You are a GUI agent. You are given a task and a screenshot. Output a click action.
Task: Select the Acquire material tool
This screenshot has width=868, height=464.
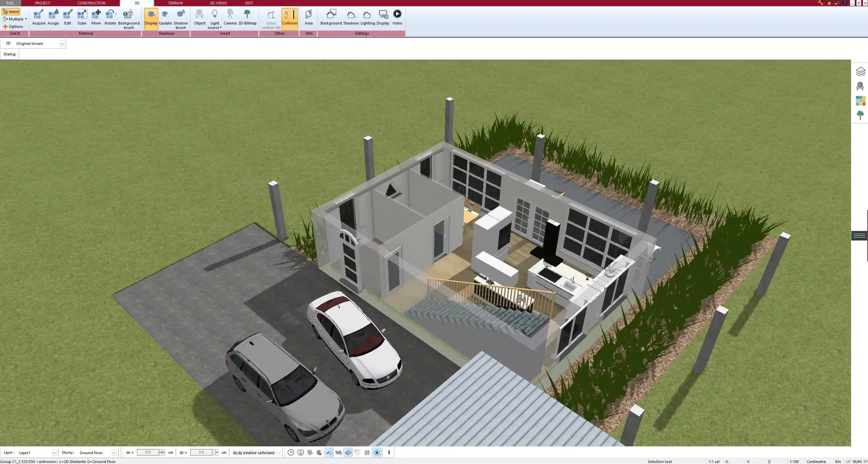point(38,17)
